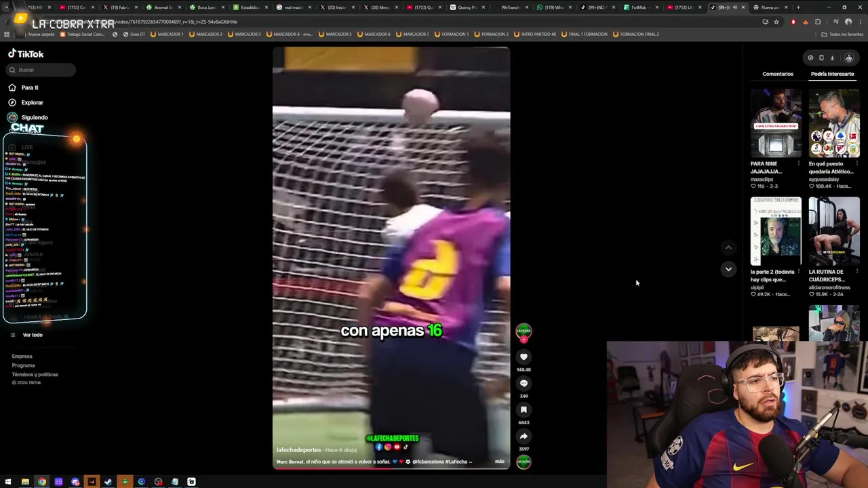Open MARCADOR 1 bookmark

[x=167, y=34]
